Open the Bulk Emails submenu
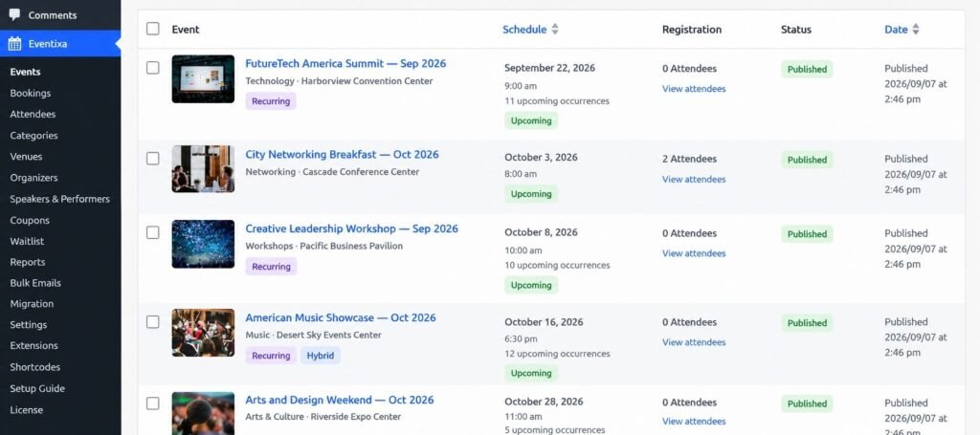The height and width of the screenshot is (435, 980). [x=35, y=283]
